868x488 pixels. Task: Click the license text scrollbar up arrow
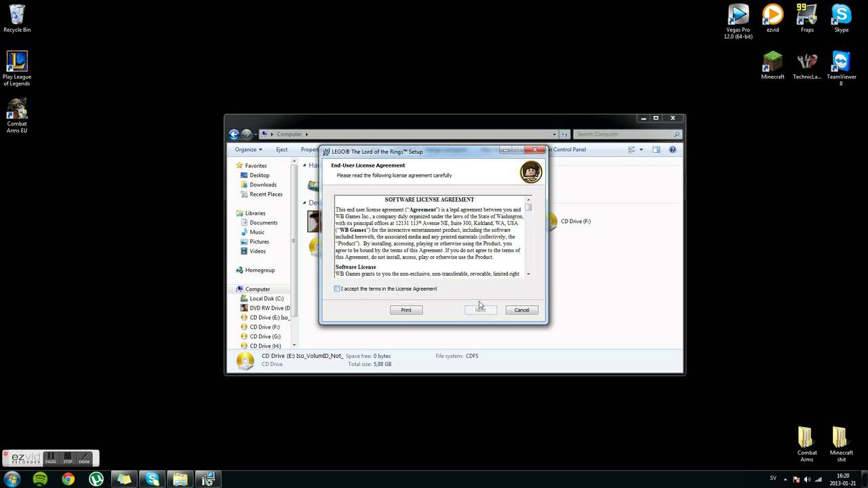pyautogui.click(x=528, y=199)
